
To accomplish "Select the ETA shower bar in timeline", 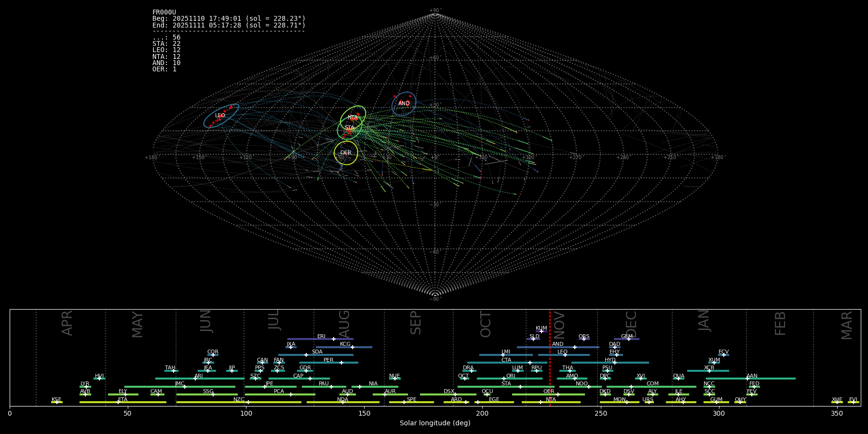I will coord(123,402).
